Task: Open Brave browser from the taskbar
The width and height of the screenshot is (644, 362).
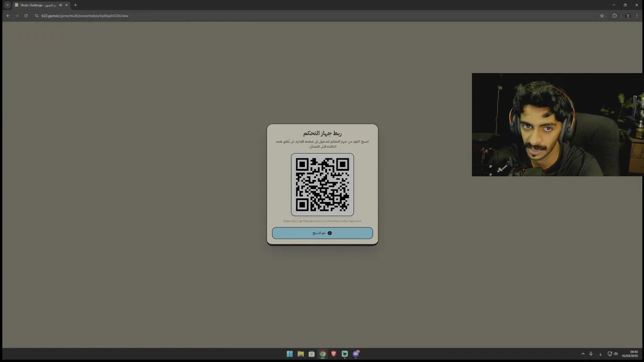Action: click(334, 354)
